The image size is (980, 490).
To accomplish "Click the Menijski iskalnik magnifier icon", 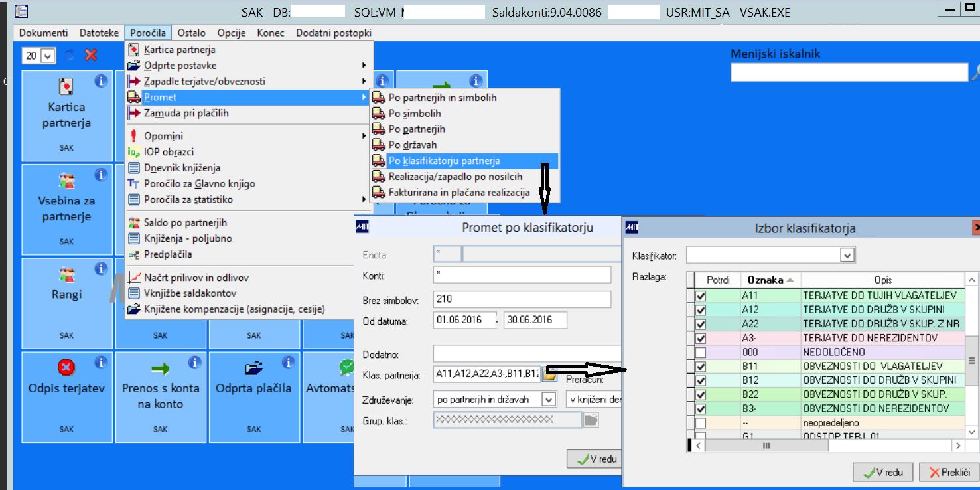I will 975,72.
